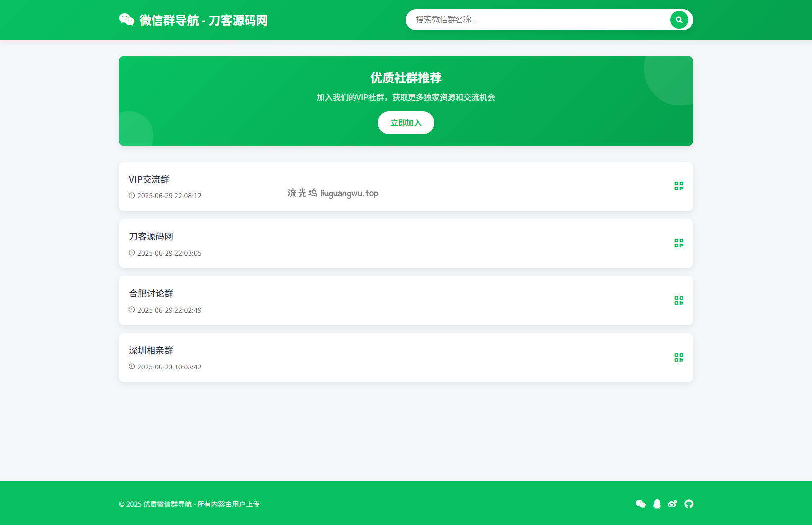The height and width of the screenshot is (525, 812).
Task: Click the WeChat chat logo in the header
Action: click(x=127, y=20)
